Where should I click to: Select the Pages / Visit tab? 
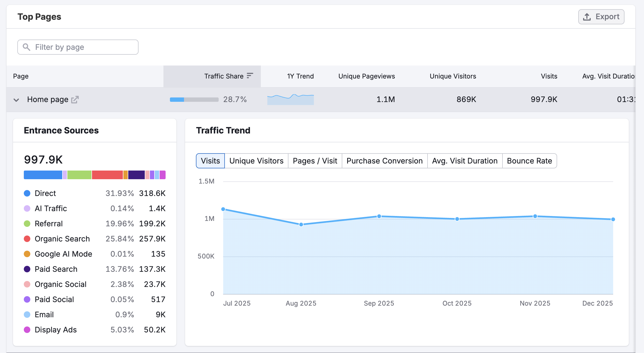coord(315,161)
